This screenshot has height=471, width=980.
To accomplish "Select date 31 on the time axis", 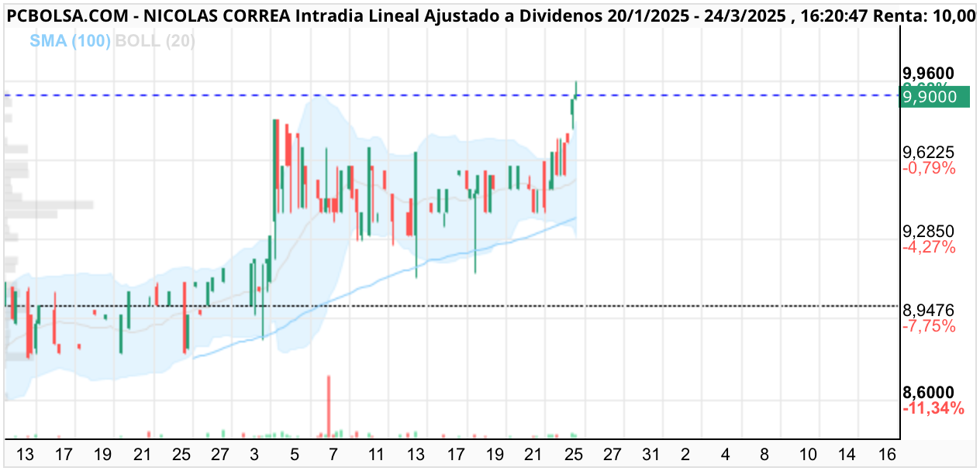I will pos(650,453).
